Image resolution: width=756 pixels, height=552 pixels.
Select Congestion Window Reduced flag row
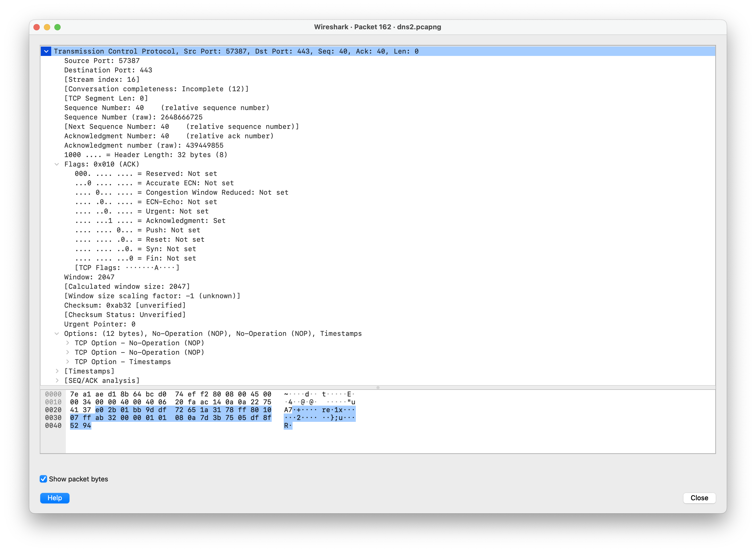pyautogui.click(x=378, y=192)
